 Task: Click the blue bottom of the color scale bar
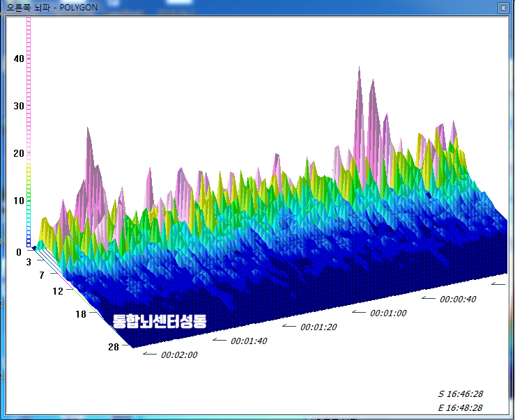(x=29, y=242)
